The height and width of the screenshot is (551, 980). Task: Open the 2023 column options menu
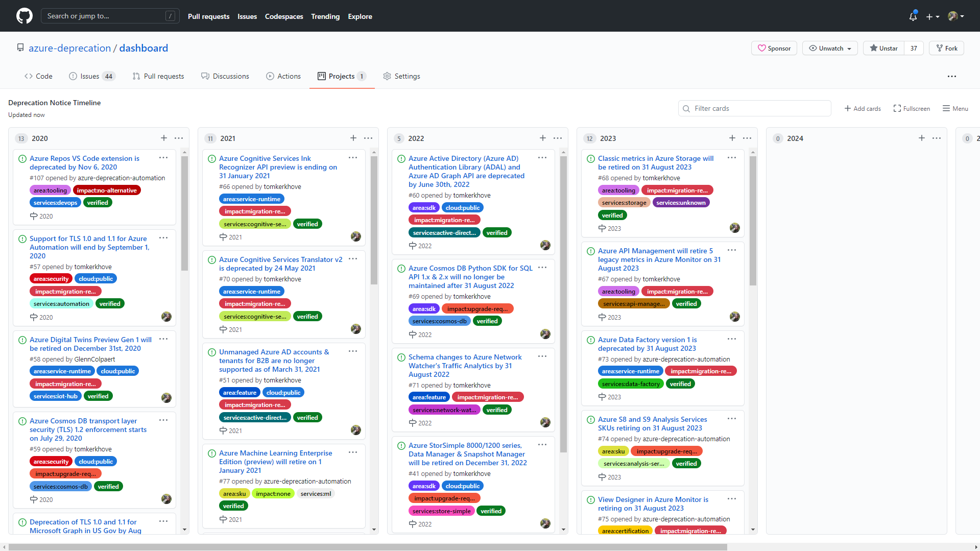tap(747, 138)
